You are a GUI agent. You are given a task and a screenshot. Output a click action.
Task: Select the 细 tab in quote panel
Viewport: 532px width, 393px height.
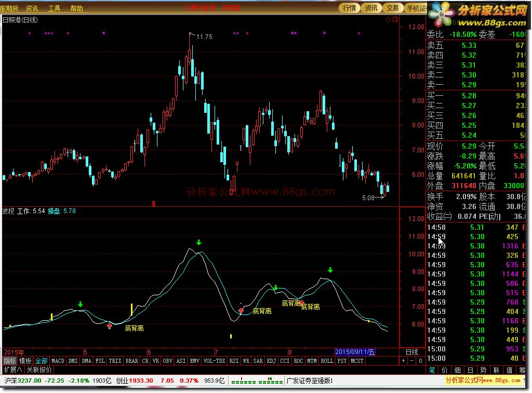[x=458, y=370]
